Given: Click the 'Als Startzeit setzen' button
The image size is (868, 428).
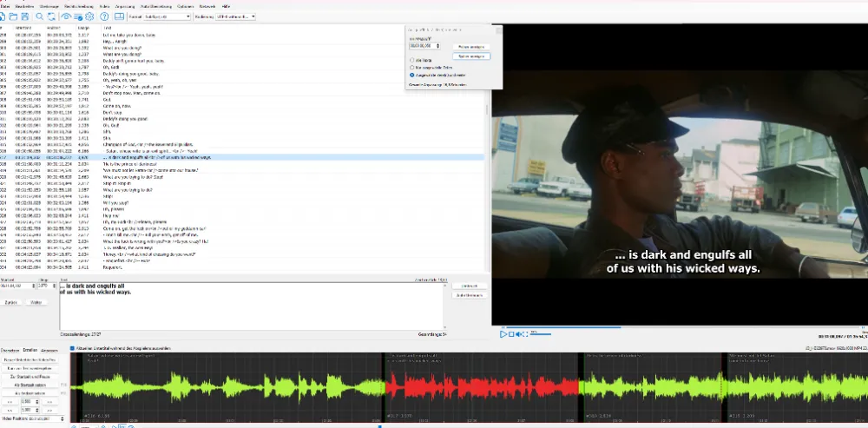Looking at the screenshot, I should (28, 385).
